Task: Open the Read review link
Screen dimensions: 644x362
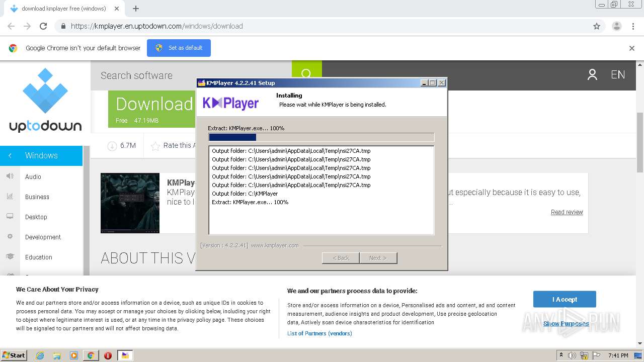Action: (x=567, y=212)
